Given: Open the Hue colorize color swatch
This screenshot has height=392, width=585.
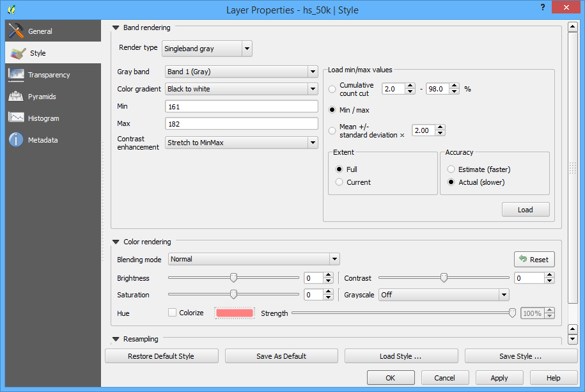Looking at the screenshot, I should [x=234, y=313].
